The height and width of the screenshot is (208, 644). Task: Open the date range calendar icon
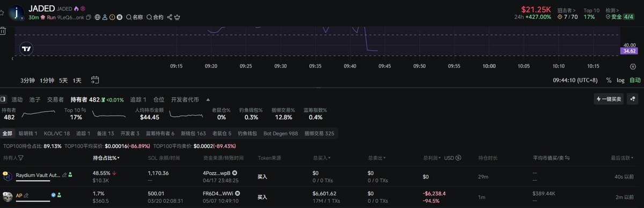click(95, 80)
